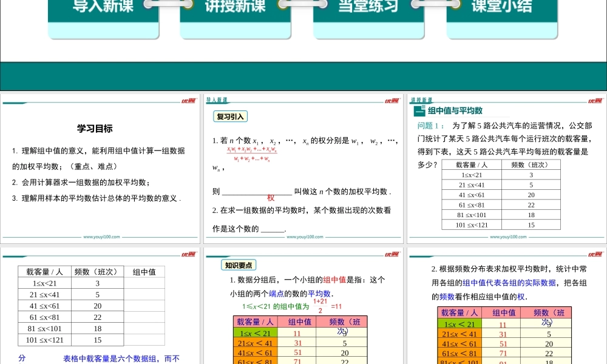This screenshot has width=607, height=364.
Task: Select the 知识要点 label badge
Action: (x=239, y=265)
